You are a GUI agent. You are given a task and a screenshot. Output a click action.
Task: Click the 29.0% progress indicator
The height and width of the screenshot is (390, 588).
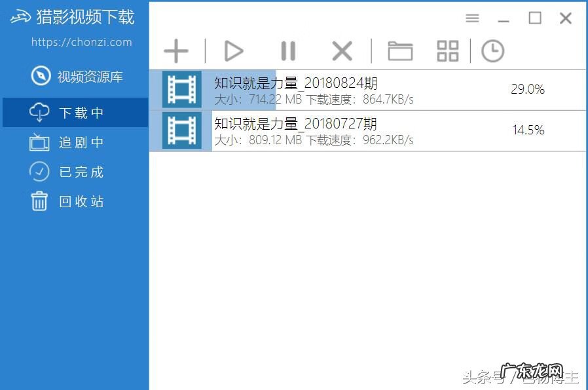528,89
